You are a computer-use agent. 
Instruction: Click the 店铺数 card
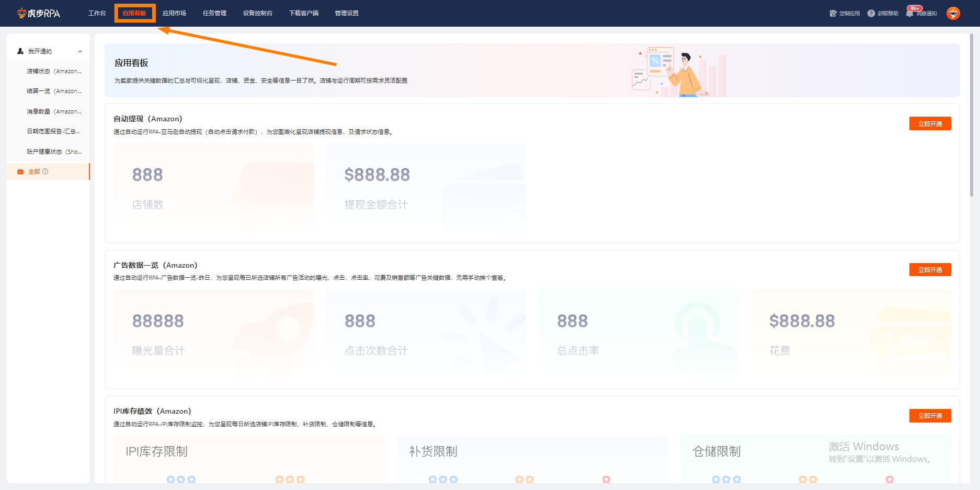[x=213, y=188]
